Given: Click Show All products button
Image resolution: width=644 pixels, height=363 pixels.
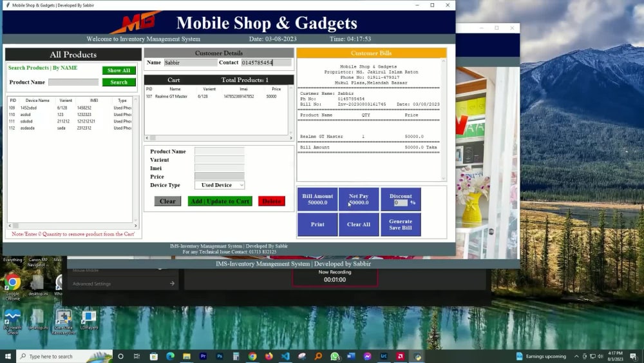Looking at the screenshot, I should [118, 70].
